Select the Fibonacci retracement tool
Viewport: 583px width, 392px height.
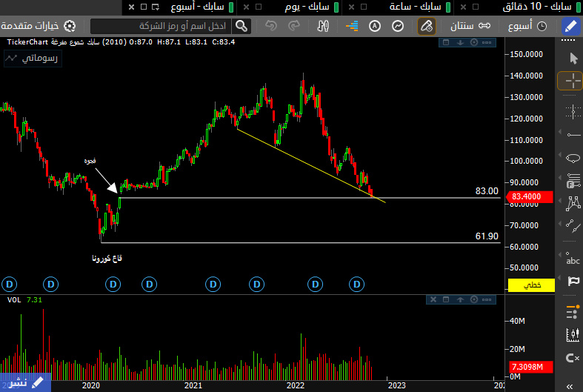click(x=573, y=180)
